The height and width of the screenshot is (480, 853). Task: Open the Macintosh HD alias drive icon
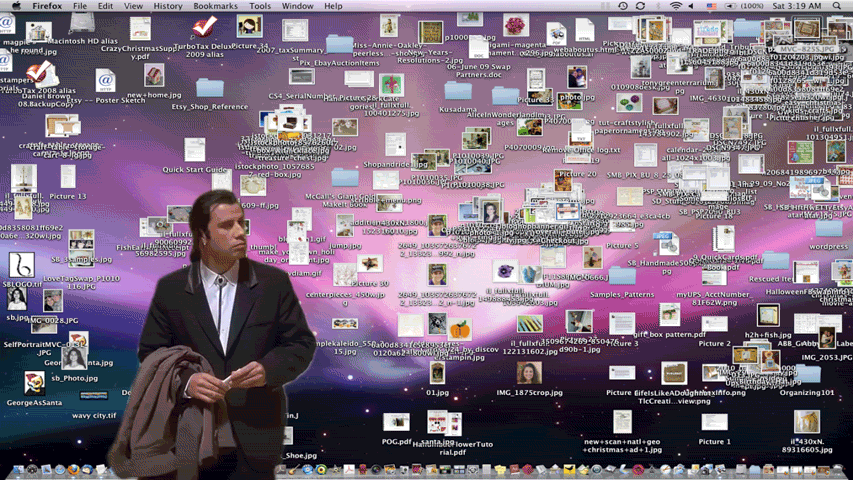82,24
